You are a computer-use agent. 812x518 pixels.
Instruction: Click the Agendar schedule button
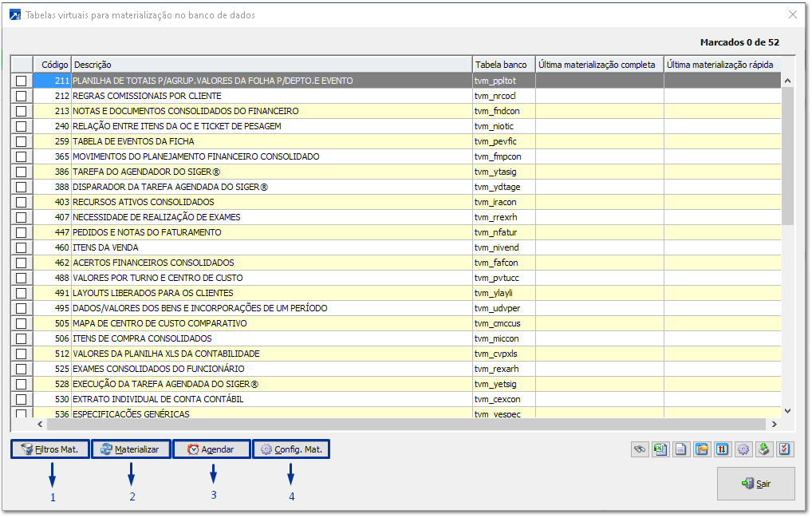212,449
